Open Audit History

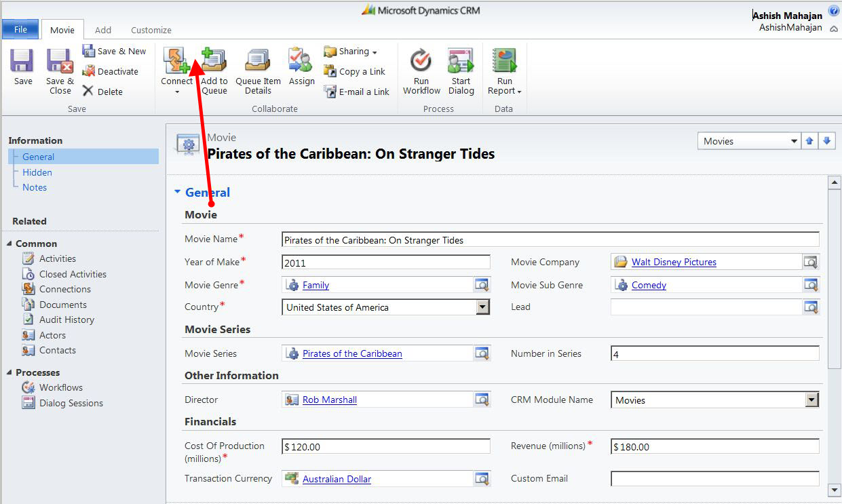click(66, 319)
